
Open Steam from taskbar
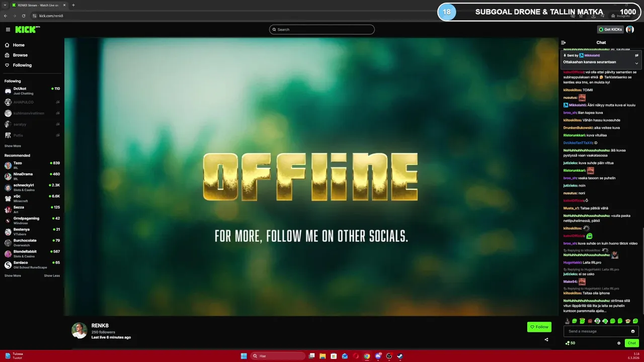(400, 356)
